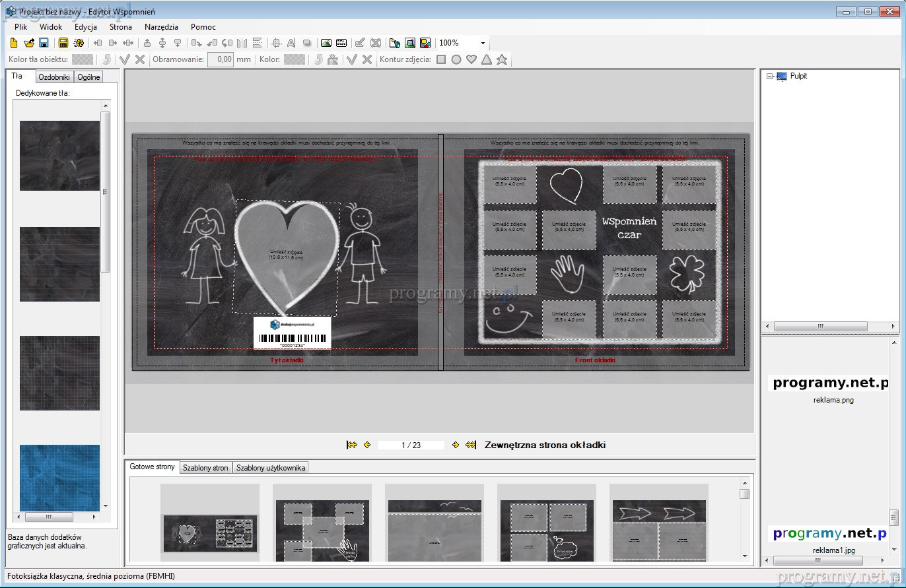Viewport: 906px width, 588px height.
Task: Go to the next page arrow
Action: coord(456,445)
